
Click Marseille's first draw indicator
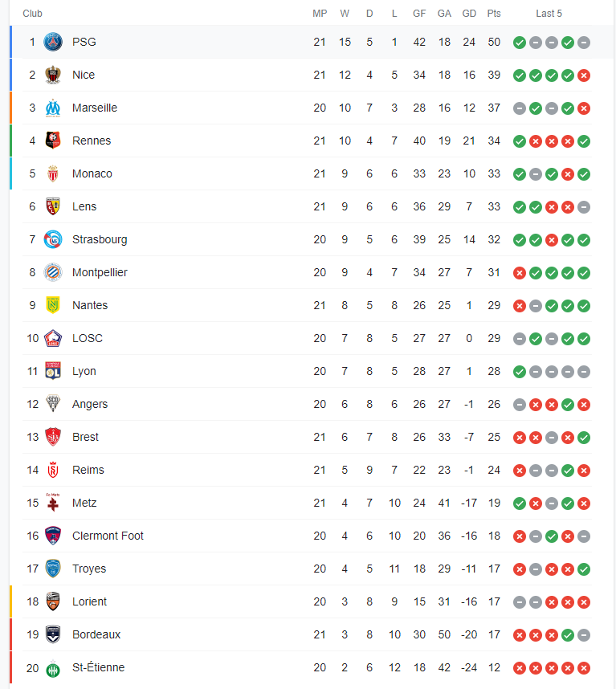pyautogui.click(x=520, y=108)
